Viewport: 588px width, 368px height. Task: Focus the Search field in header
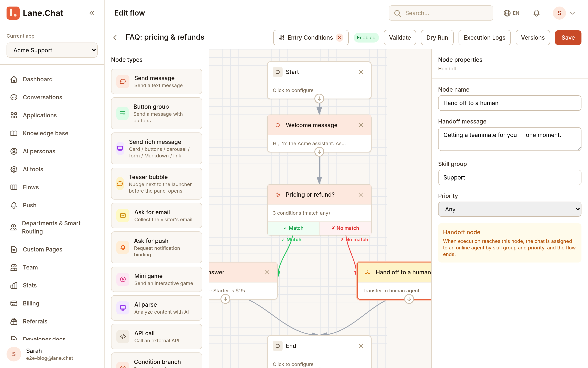pos(441,13)
